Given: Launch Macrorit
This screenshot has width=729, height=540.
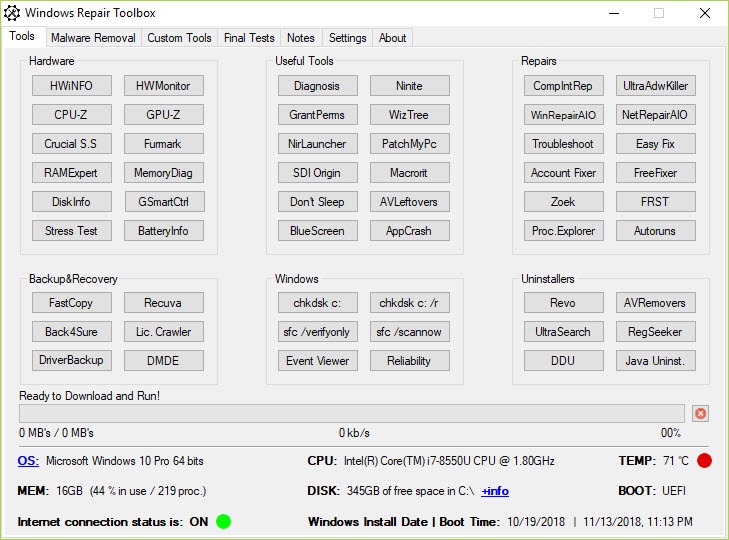Looking at the screenshot, I should 410,173.
